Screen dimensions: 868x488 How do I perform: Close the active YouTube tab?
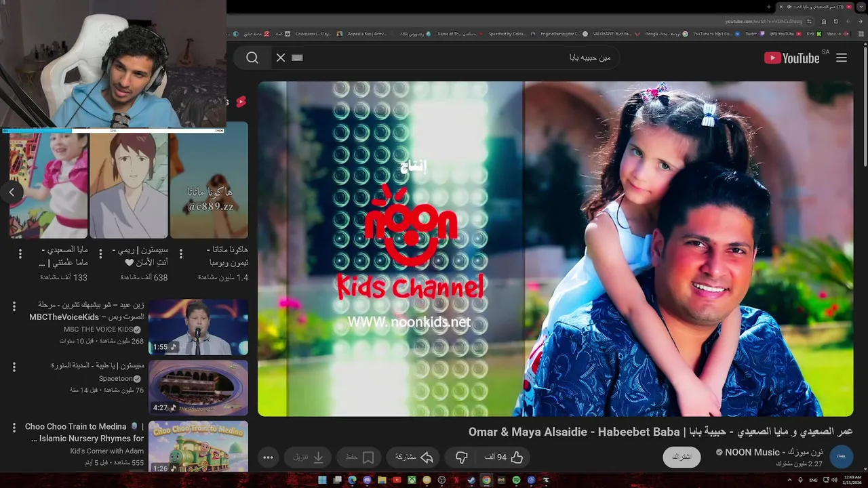coord(781,7)
